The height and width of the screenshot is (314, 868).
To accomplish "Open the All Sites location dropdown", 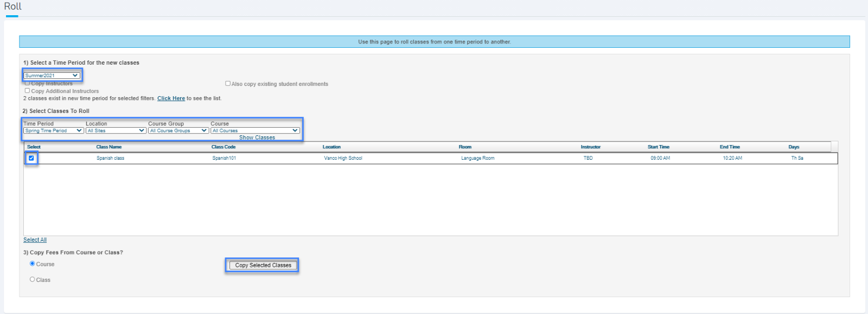I will point(116,130).
